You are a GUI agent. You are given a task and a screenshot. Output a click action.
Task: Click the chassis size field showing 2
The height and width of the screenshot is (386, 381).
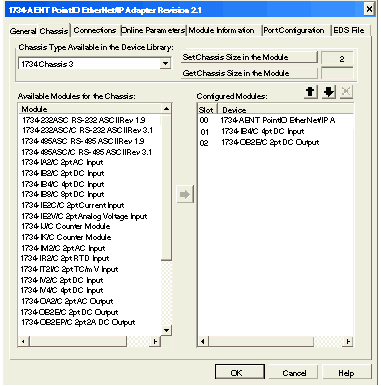[x=337, y=59]
